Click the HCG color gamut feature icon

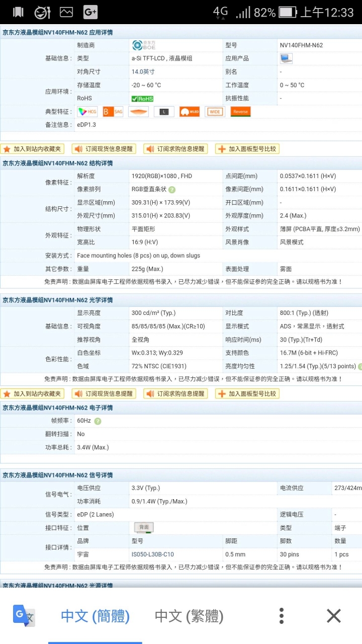[x=87, y=112]
